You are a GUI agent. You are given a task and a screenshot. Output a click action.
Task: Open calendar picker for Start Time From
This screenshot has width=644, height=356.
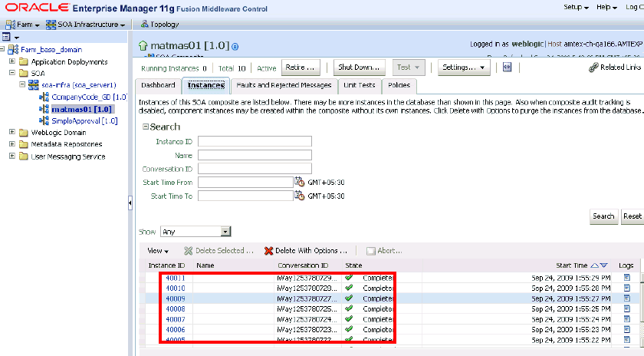(x=300, y=182)
